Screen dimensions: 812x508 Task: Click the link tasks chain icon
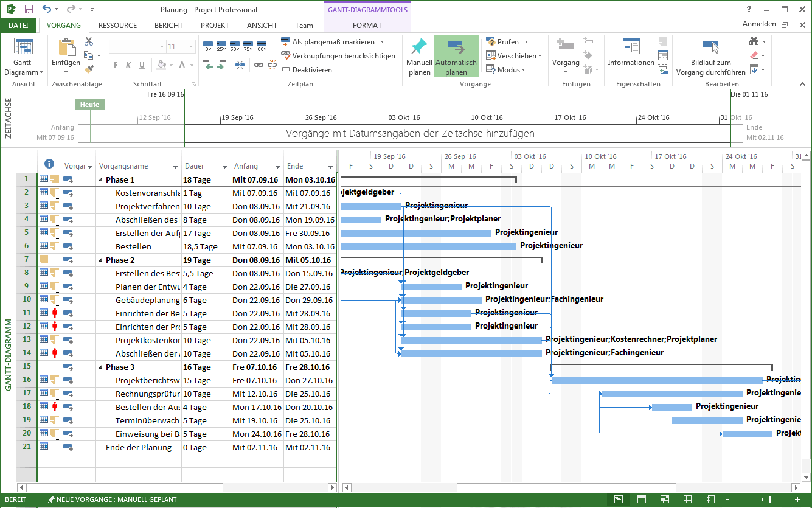pos(259,64)
